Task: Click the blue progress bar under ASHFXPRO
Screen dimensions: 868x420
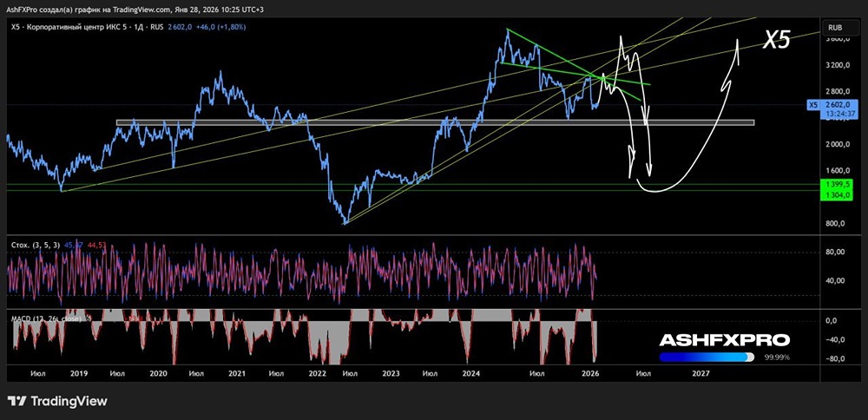Action: 707,358
